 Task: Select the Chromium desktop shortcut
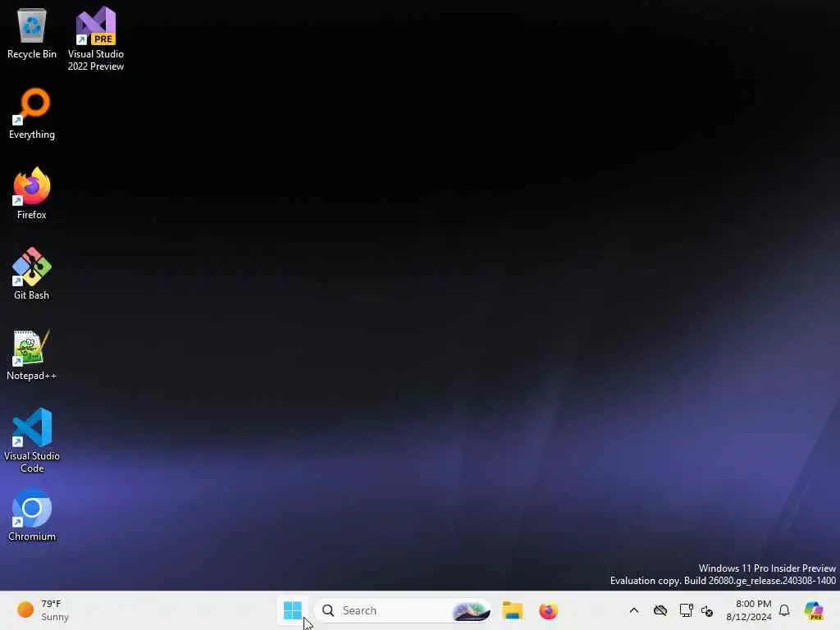[32, 515]
